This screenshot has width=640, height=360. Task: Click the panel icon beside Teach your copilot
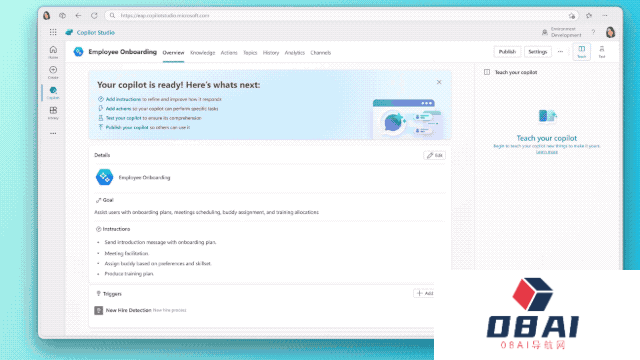pos(487,72)
